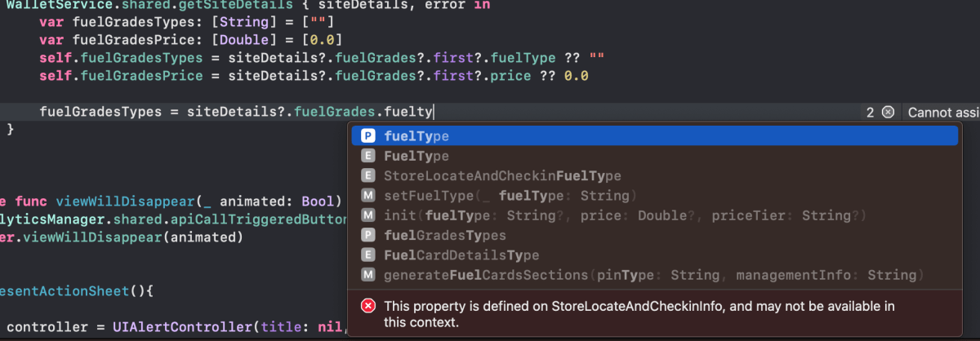
Task: Click the E icon beside FuelType
Action: (368, 156)
